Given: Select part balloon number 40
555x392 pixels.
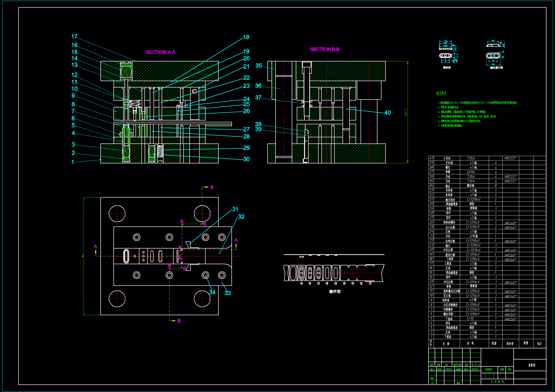Looking at the screenshot, I should point(387,113).
